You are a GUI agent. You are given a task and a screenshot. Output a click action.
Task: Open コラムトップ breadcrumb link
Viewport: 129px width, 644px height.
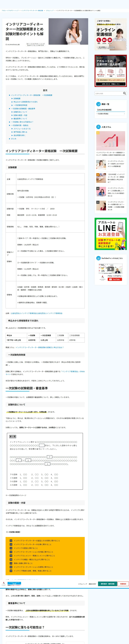tap(50, 11)
